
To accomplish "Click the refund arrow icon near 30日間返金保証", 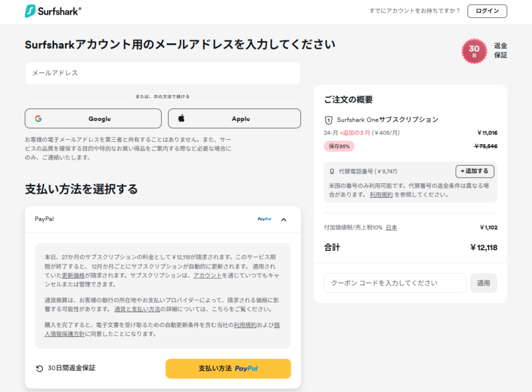I will 38,369.
